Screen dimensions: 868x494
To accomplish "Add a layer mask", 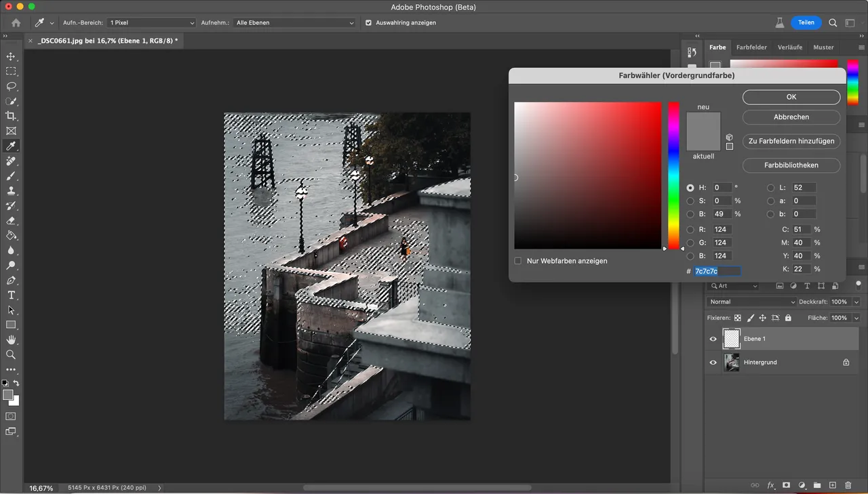I will click(786, 485).
